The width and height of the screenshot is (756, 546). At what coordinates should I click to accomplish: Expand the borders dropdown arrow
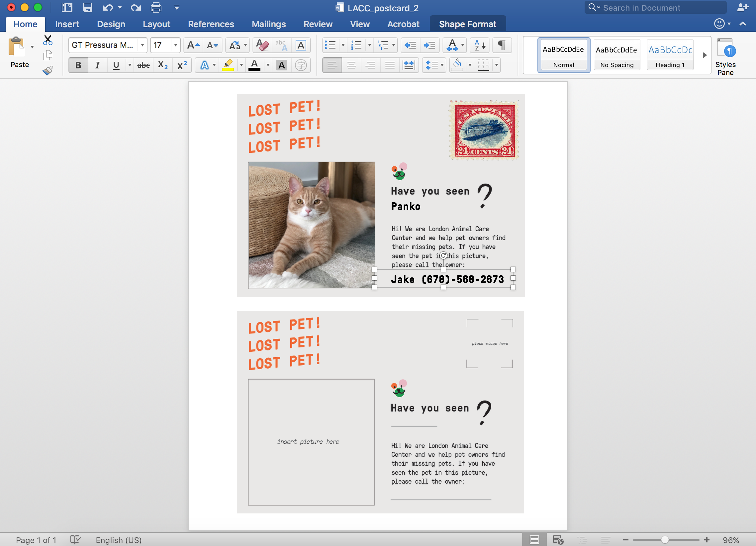496,65
